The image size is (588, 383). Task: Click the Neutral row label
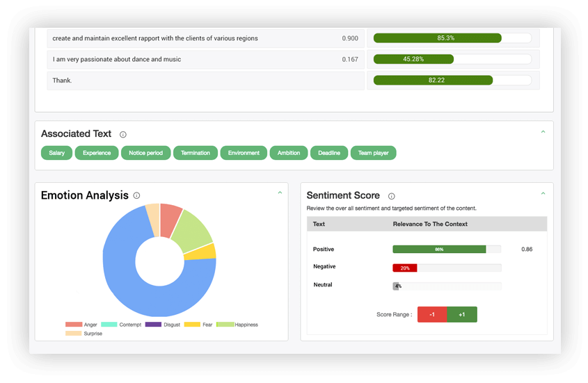click(x=323, y=285)
